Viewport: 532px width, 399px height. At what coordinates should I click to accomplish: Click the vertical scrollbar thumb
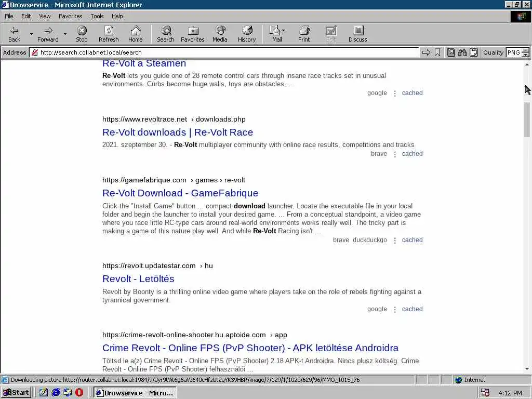(x=527, y=119)
